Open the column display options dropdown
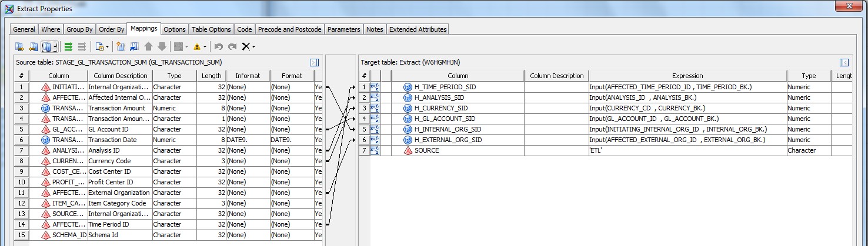 coord(55,46)
